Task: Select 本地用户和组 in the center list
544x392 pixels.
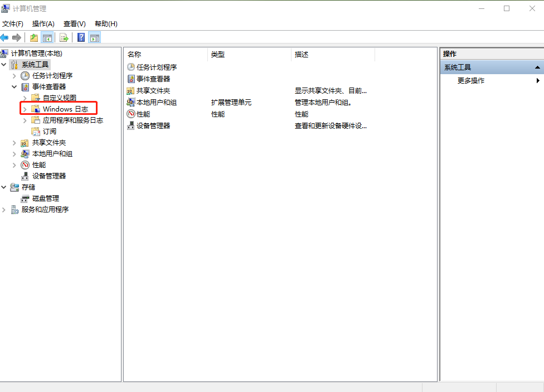Action: click(x=157, y=103)
